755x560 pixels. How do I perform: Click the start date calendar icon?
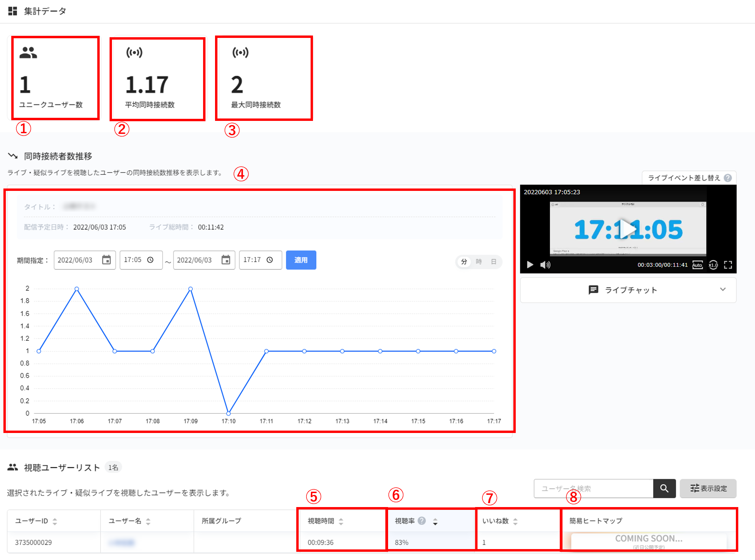[106, 260]
